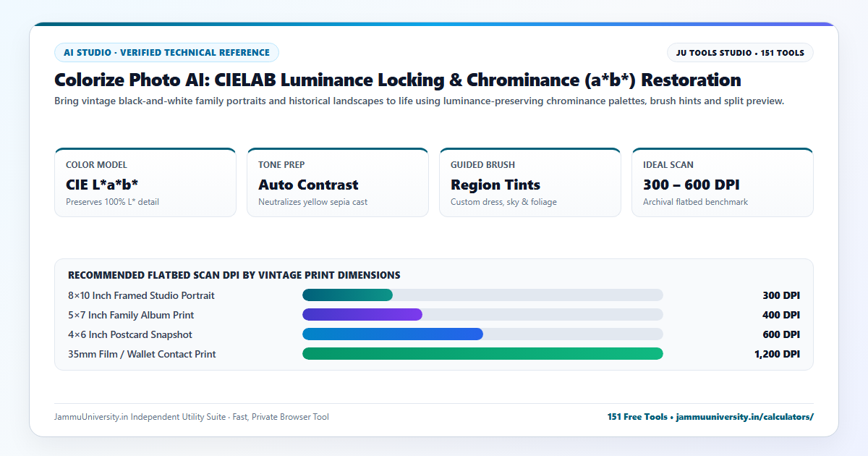
Task: Click the 1,200 DPI value
Action: [x=777, y=355]
